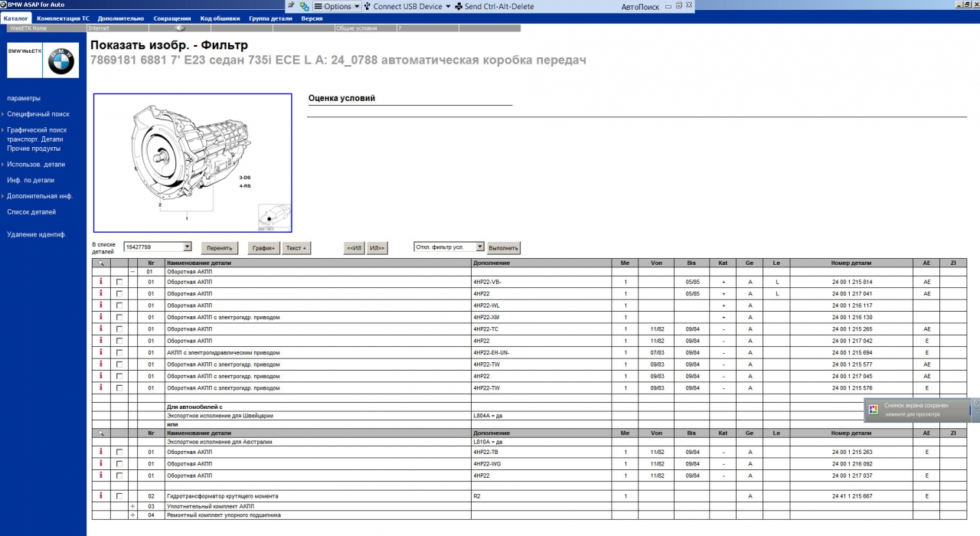Check the box for part 4HP22-WL

(119, 306)
